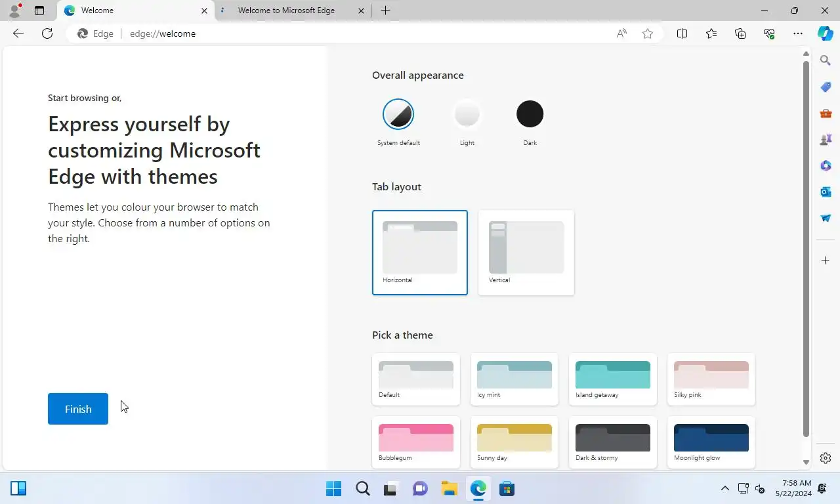
Task: Pick the Default theme
Action: [x=416, y=379]
